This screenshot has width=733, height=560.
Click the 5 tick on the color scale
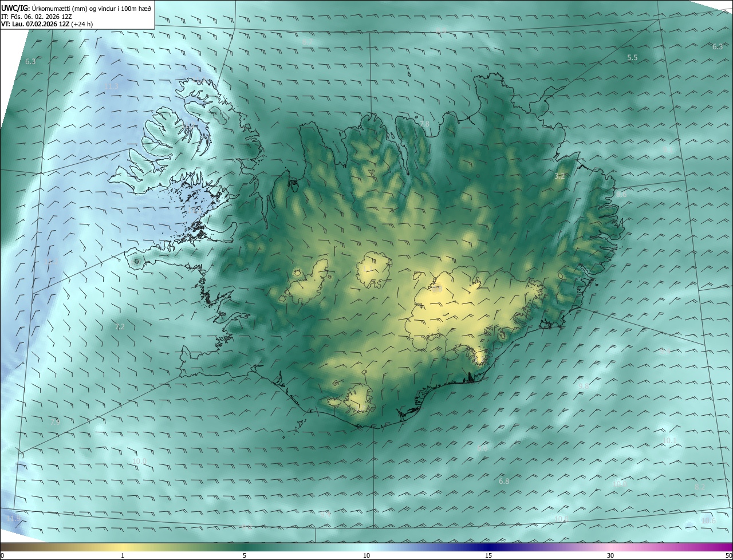pyautogui.click(x=245, y=556)
